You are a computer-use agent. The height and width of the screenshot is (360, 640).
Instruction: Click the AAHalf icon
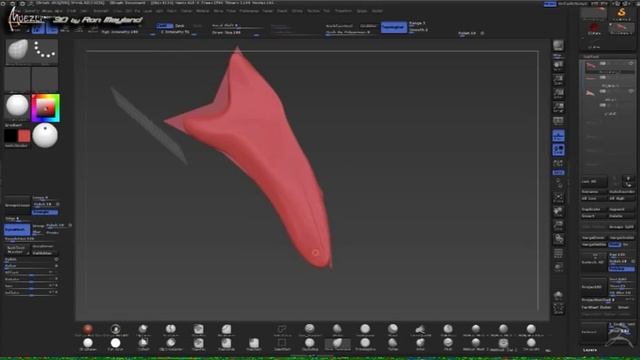[558, 107]
